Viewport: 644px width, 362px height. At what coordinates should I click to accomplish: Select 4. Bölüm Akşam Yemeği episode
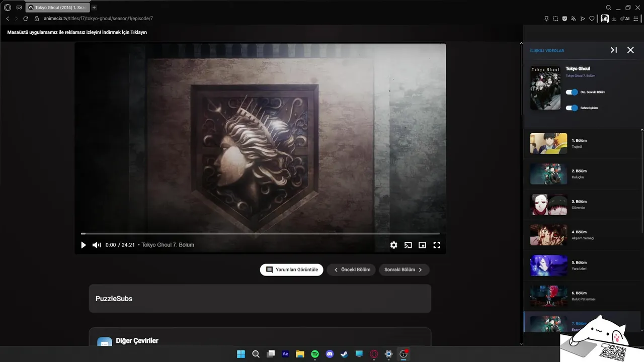(582, 235)
